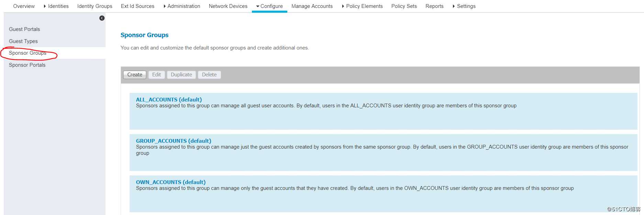Open the Identity Groups tab

click(95, 6)
